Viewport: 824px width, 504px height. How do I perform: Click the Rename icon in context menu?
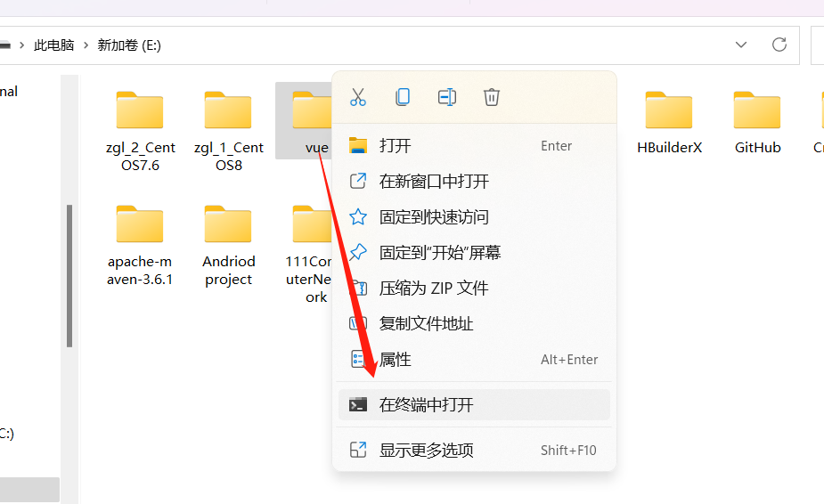coord(447,97)
